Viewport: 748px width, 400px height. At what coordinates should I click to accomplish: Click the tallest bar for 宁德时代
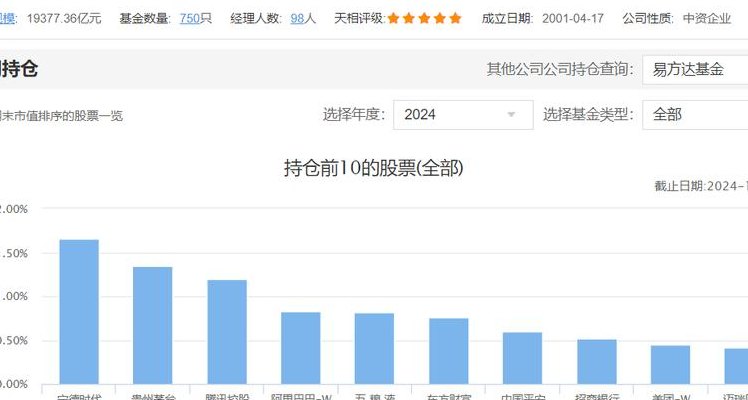(79, 312)
